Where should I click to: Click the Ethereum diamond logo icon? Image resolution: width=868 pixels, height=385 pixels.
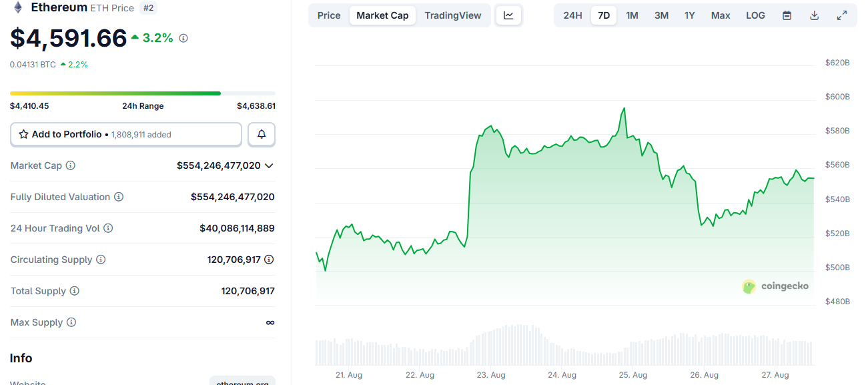click(18, 7)
